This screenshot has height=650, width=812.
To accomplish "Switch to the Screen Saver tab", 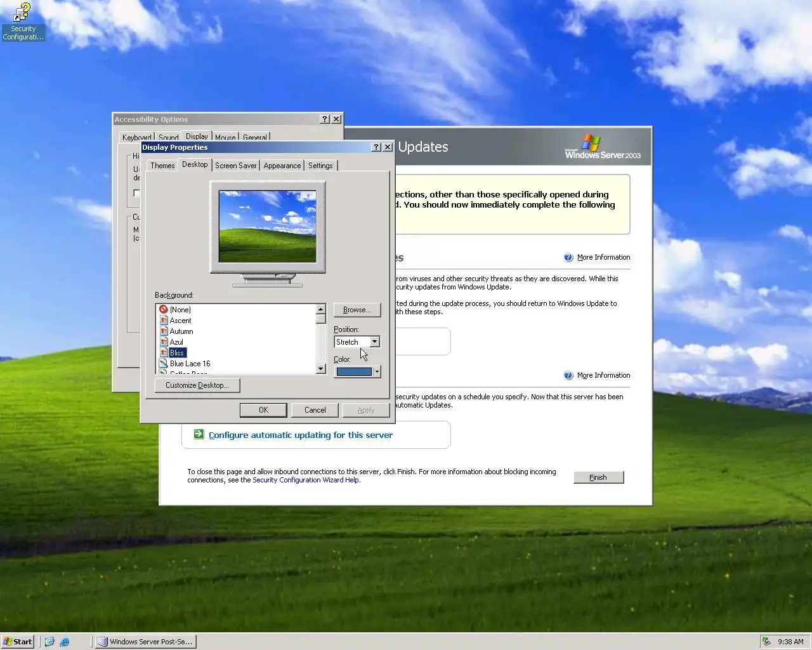I will click(236, 166).
